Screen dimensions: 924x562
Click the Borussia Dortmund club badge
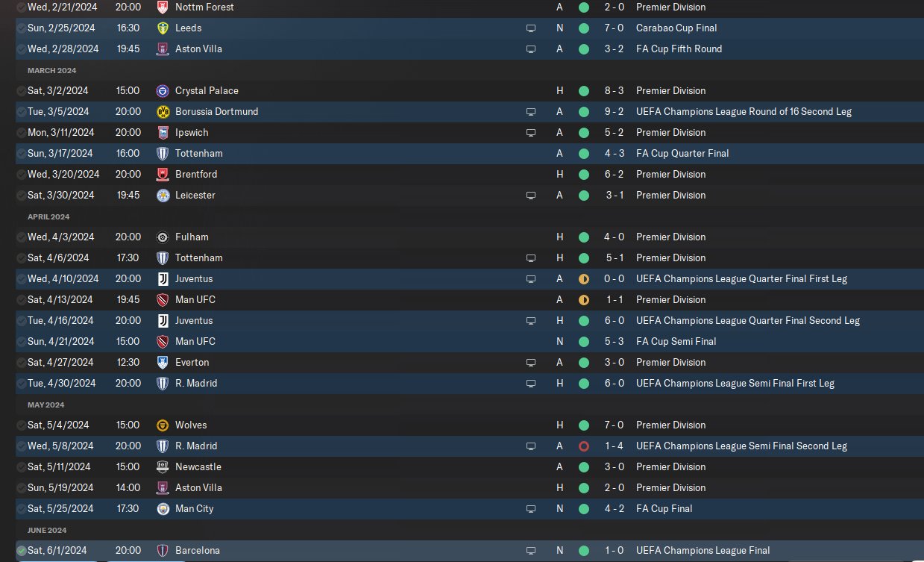(x=163, y=111)
